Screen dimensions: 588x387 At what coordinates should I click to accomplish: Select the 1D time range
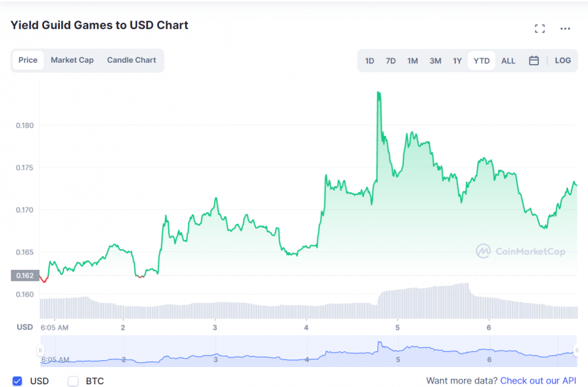coord(369,61)
